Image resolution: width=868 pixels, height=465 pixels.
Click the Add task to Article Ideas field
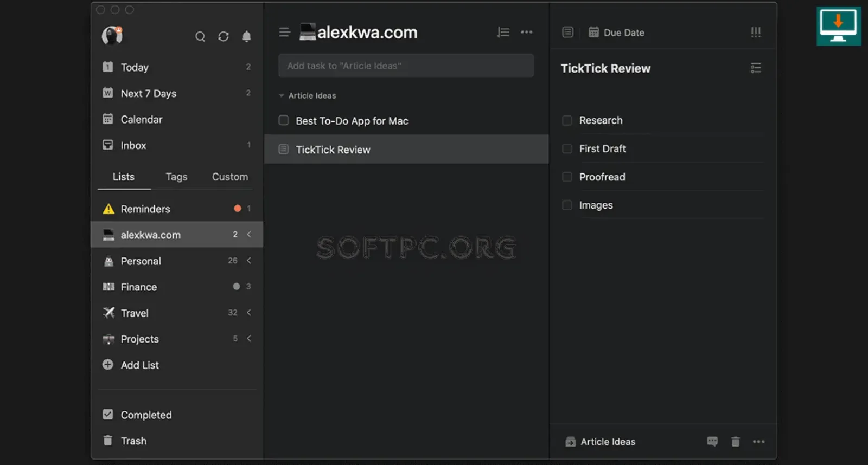point(406,66)
